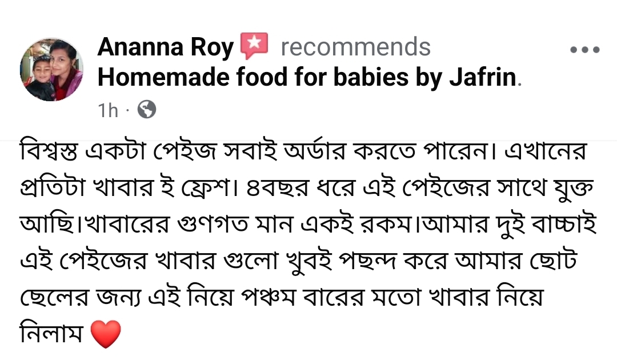Click the "1h" post timestamp
The height and width of the screenshot is (364, 617).
pos(107,110)
